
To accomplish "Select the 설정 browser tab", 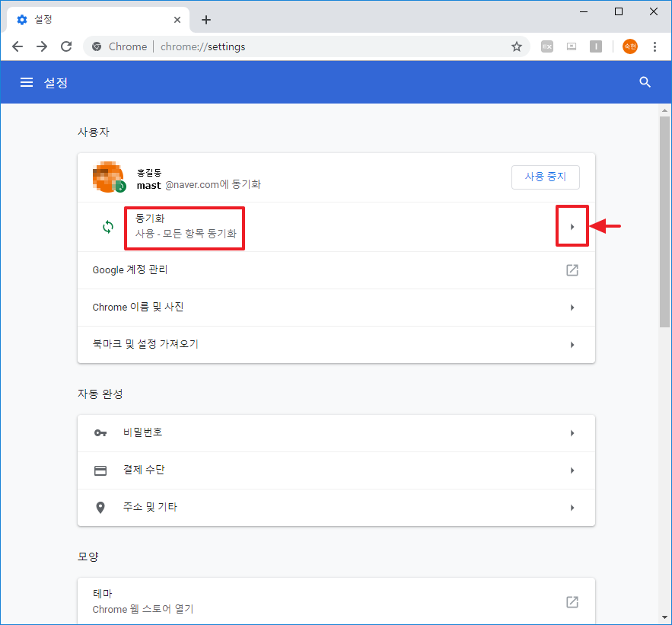I will (x=97, y=20).
